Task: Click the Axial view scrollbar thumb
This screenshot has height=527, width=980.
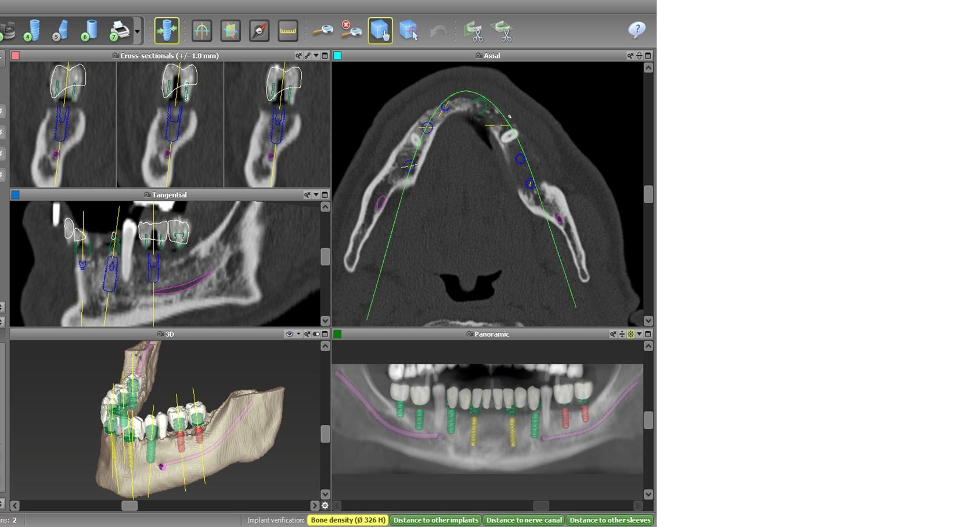Action: (648, 194)
